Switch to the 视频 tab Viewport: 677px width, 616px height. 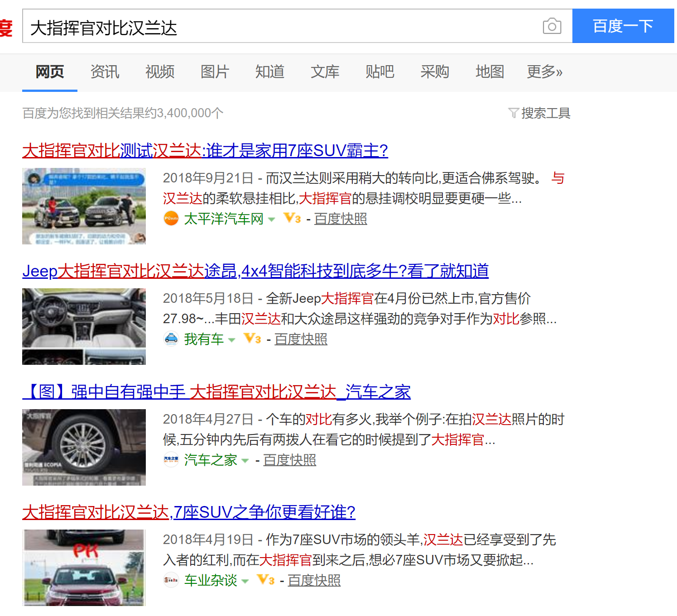[x=159, y=72]
